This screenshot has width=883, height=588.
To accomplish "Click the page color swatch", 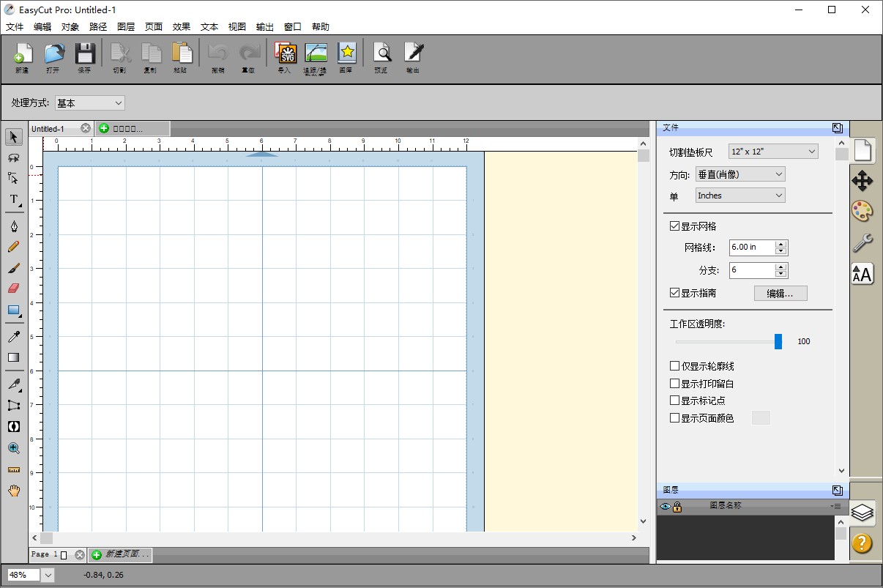I will (761, 418).
